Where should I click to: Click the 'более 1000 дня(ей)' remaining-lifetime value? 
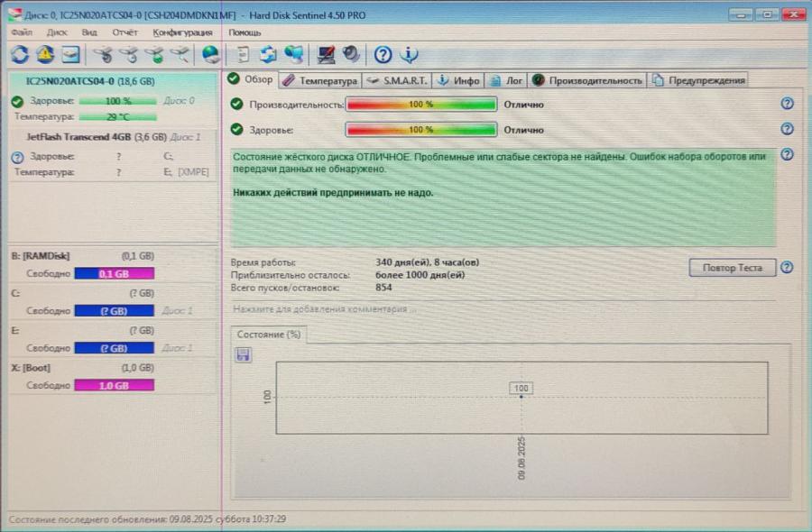tap(420, 275)
